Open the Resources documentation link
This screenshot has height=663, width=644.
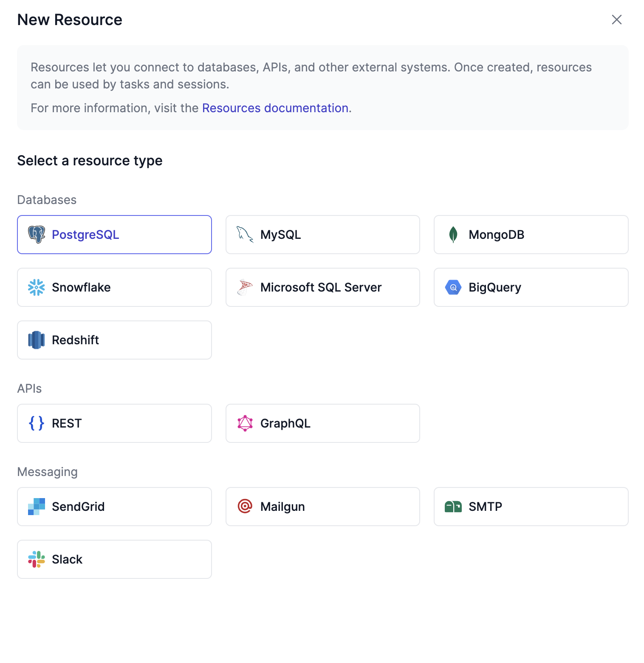click(x=275, y=108)
